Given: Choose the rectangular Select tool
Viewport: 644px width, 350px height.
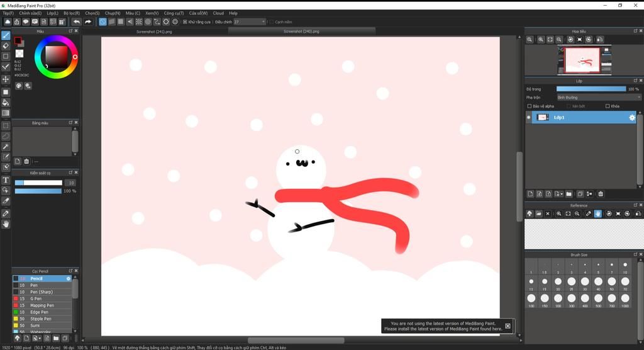Looking at the screenshot, I should click(6, 126).
